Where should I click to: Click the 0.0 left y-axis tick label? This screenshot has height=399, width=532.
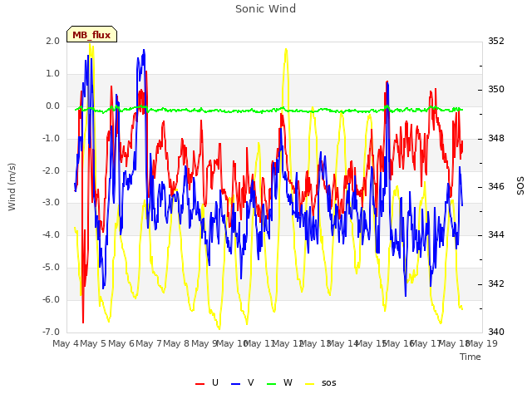[x=52, y=106]
